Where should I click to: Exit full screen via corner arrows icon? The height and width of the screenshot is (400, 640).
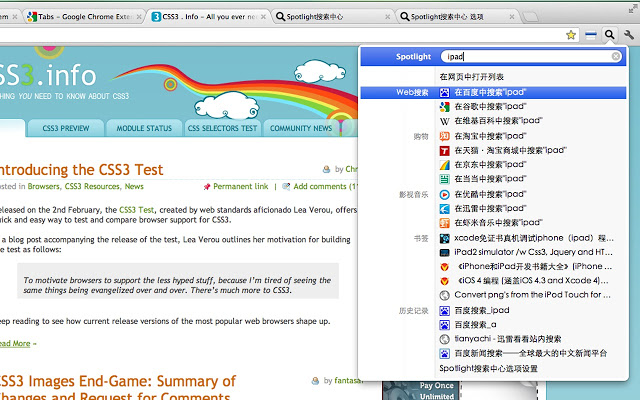[x=633, y=9]
